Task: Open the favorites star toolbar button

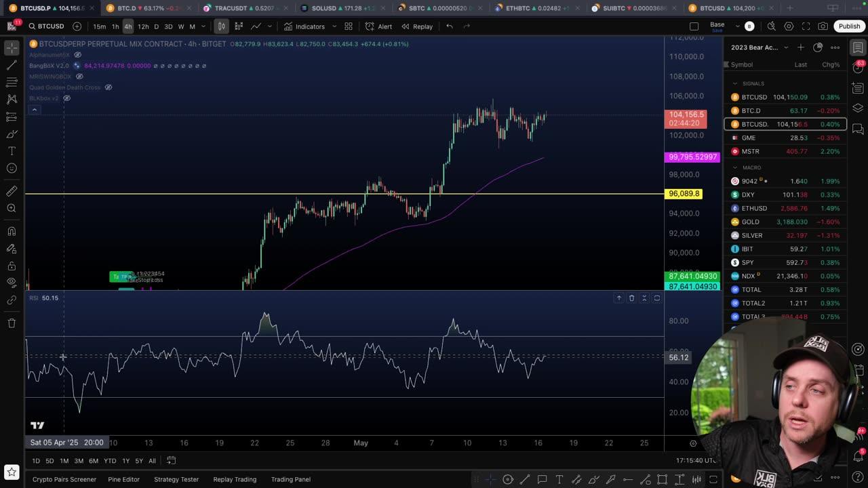Action: pos(12,472)
